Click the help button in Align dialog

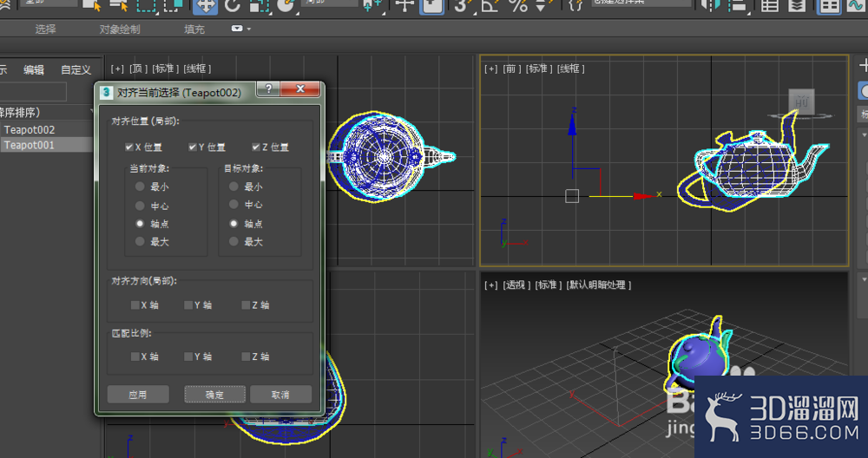(x=268, y=88)
